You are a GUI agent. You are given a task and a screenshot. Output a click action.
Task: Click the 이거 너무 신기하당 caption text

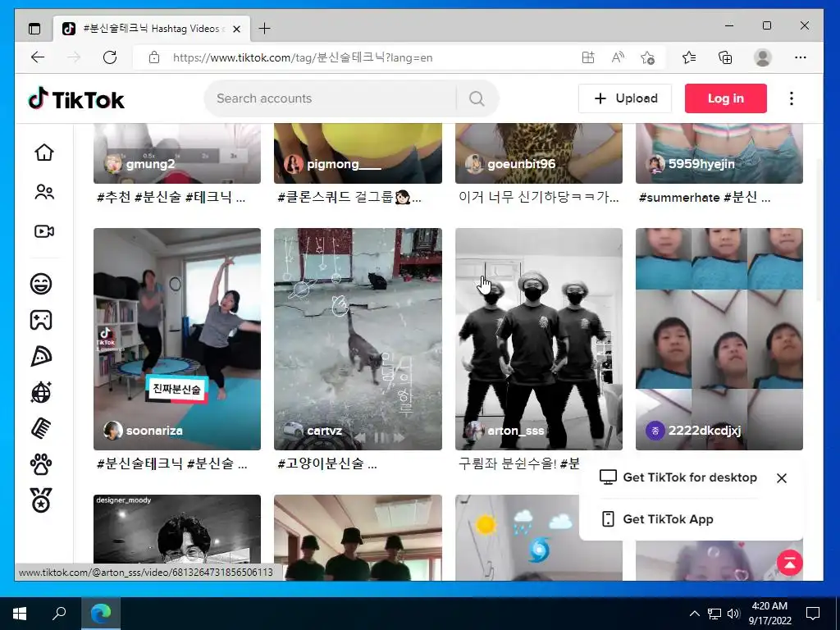(x=538, y=198)
